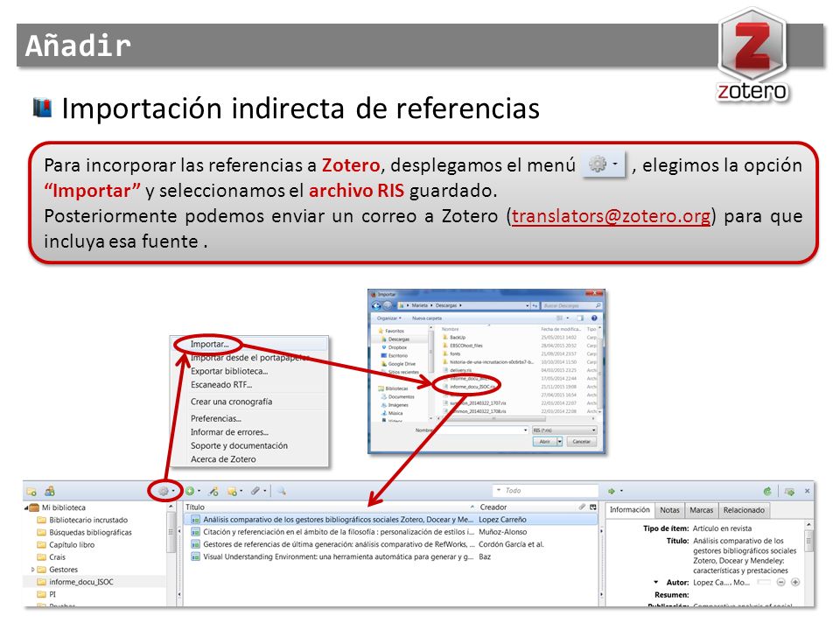Open the Abrir split-button dropdown arrow
This screenshot has width=840, height=630.
559,441
